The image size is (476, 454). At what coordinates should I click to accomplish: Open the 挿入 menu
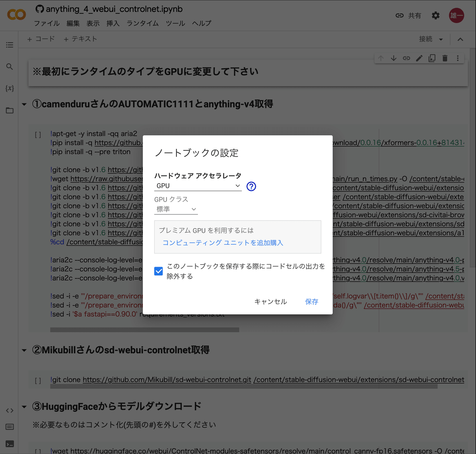click(113, 23)
